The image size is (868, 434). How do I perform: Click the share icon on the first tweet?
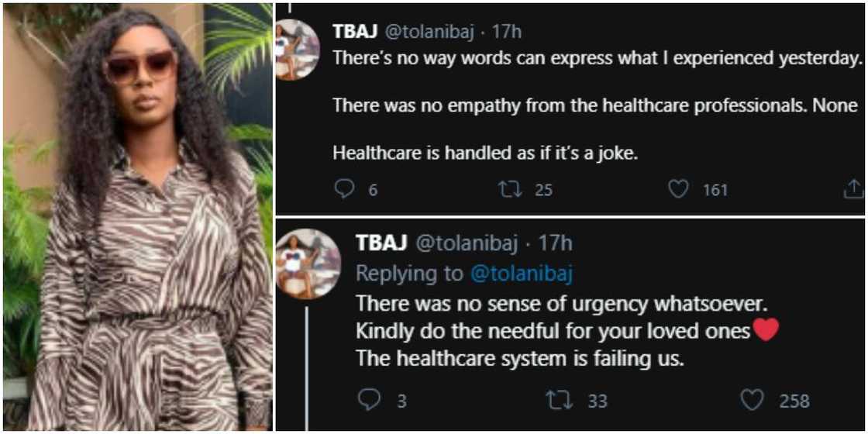coord(852,189)
